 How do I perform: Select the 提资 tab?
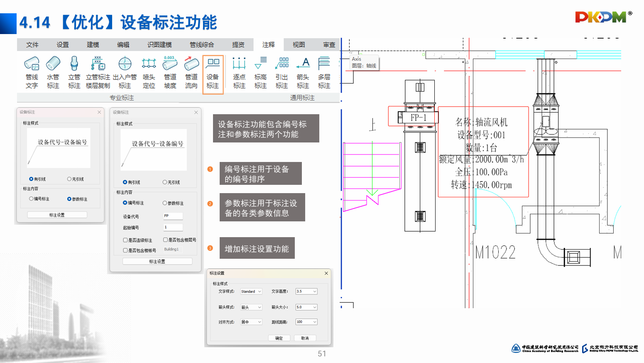click(238, 44)
